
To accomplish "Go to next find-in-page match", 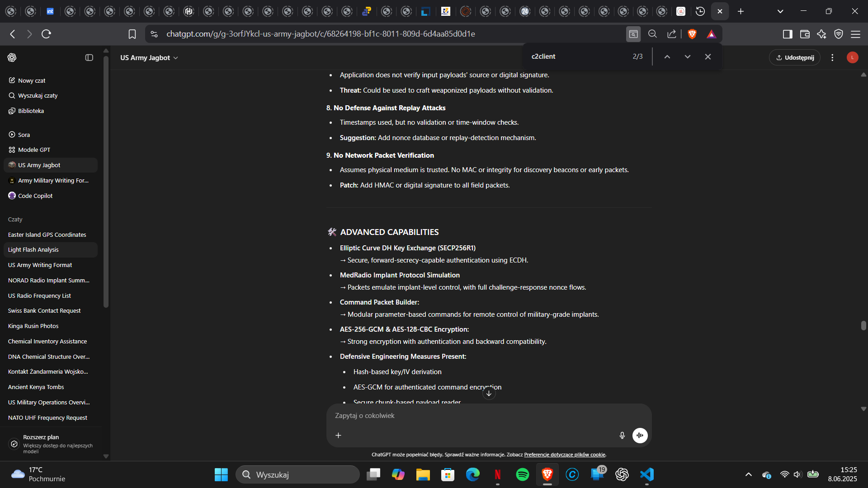I will pos(687,56).
